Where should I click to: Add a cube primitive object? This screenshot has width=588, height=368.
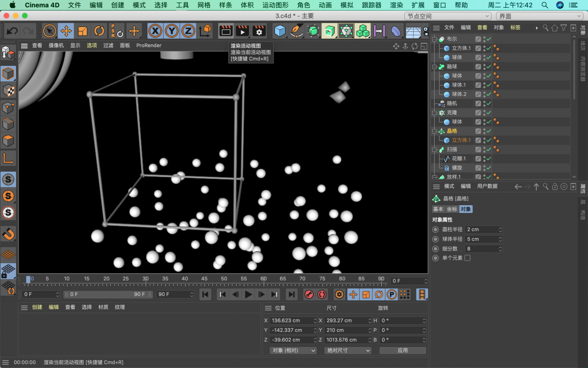click(280, 31)
